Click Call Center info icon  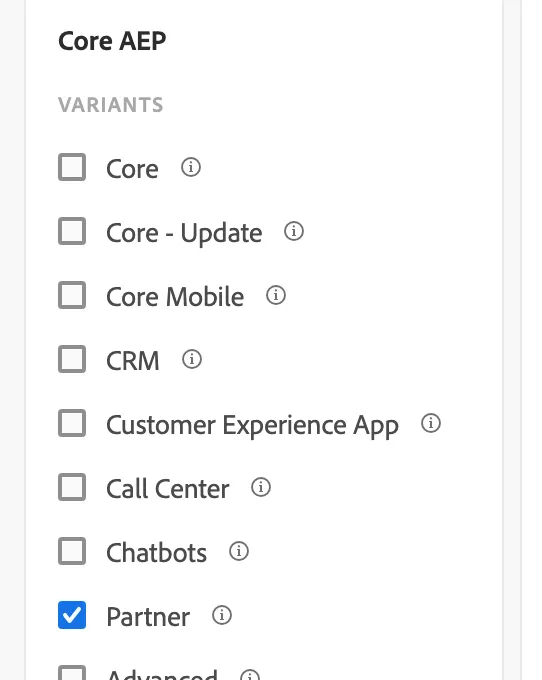coord(261,487)
